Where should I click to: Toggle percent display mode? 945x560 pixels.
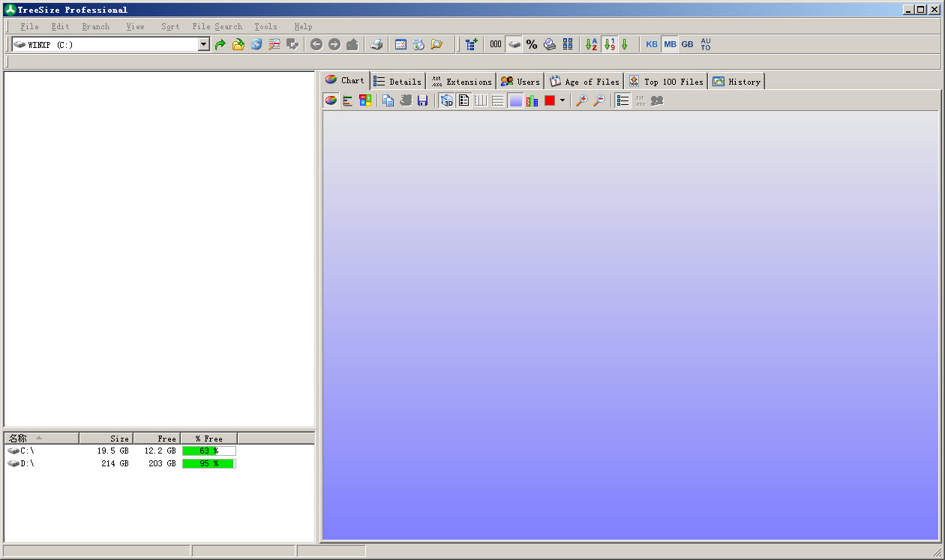click(x=532, y=45)
